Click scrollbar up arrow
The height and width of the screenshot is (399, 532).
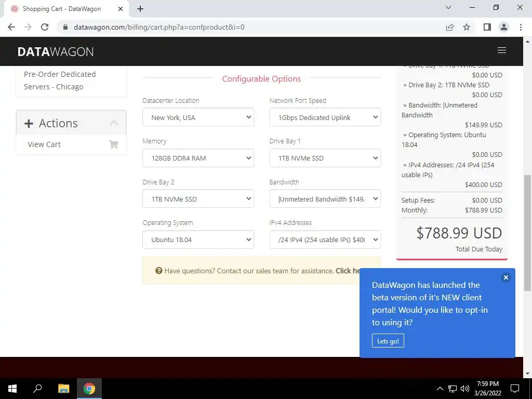click(x=527, y=42)
